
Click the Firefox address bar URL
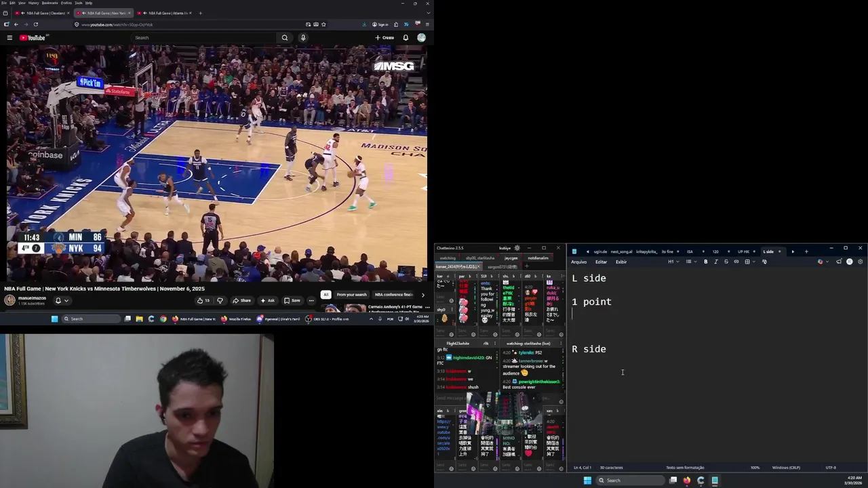117,24
